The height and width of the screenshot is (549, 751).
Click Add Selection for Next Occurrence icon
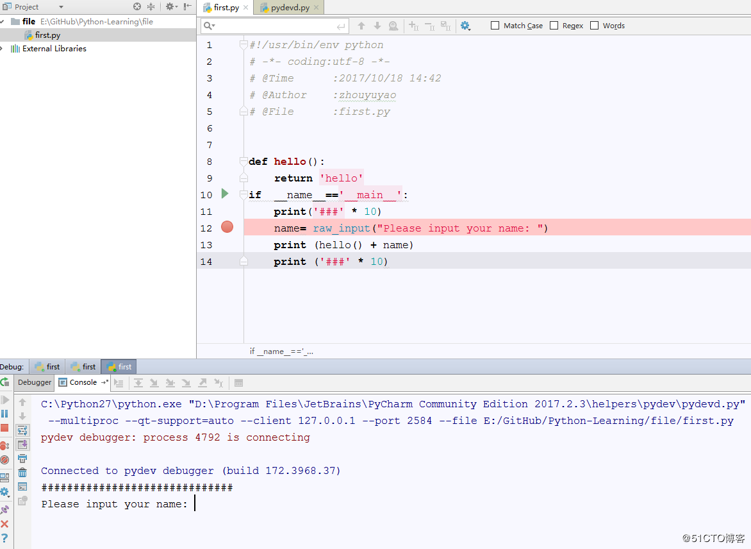413,26
